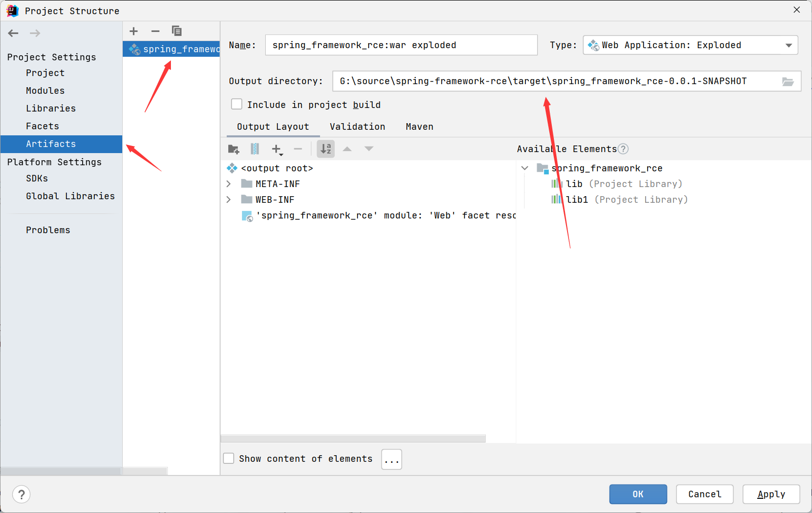Click the create archive icon

255,149
